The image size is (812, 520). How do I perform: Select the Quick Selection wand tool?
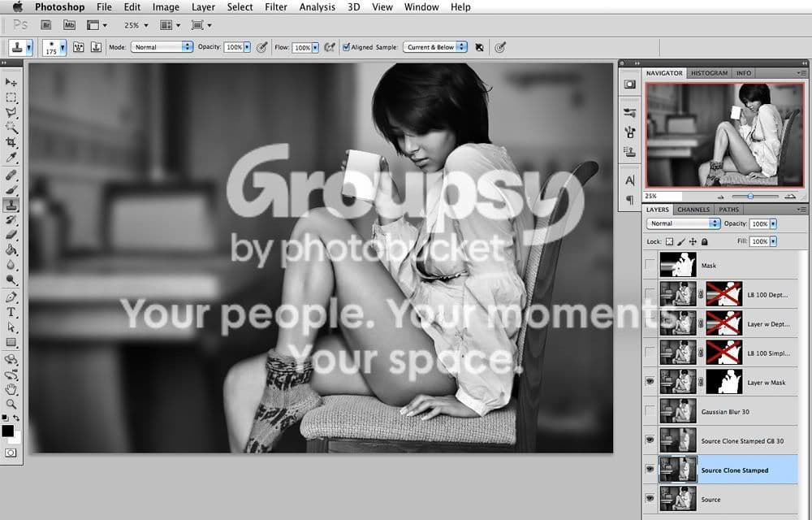click(11, 127)
